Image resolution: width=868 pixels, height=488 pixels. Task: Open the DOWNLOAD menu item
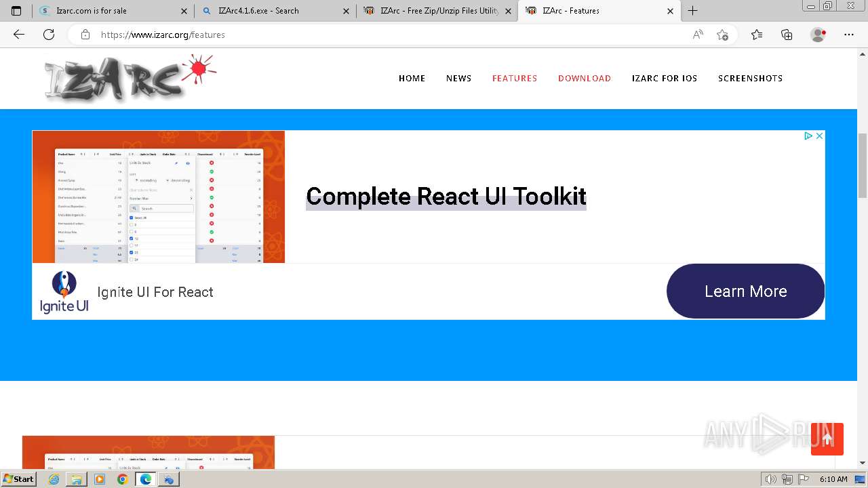pos(585,78)
